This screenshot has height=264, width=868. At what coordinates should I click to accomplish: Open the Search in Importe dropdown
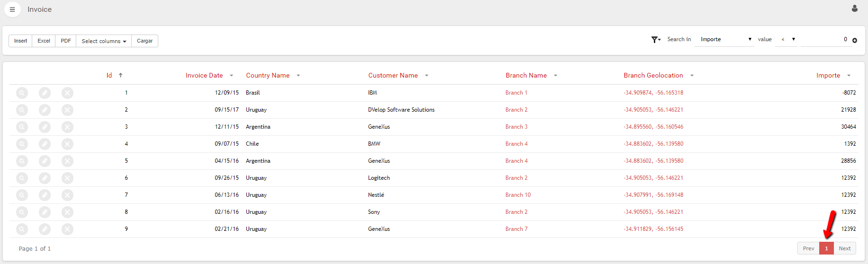coord(724,40)
